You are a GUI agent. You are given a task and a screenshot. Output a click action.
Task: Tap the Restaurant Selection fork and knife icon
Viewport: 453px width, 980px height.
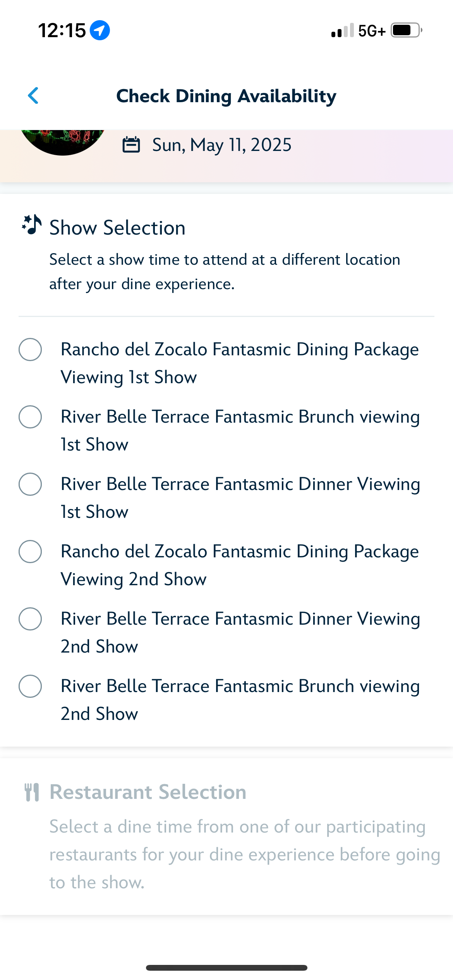pos(32,792)
